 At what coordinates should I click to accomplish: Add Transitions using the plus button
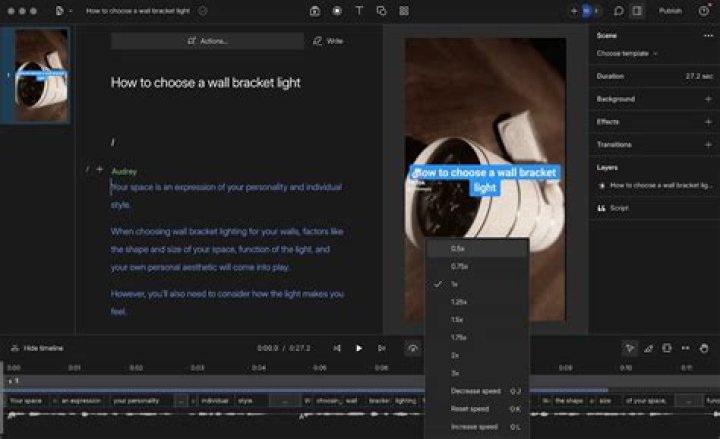coord(708,145)
